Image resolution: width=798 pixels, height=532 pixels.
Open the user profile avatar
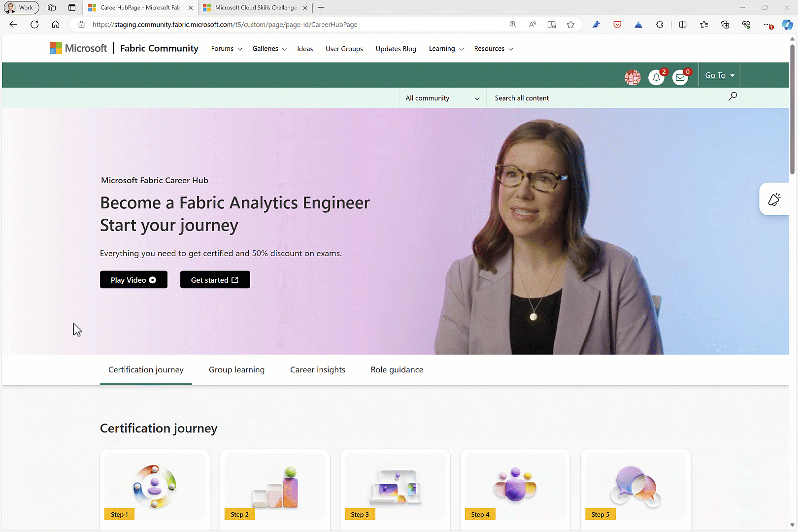pos(632,77)
